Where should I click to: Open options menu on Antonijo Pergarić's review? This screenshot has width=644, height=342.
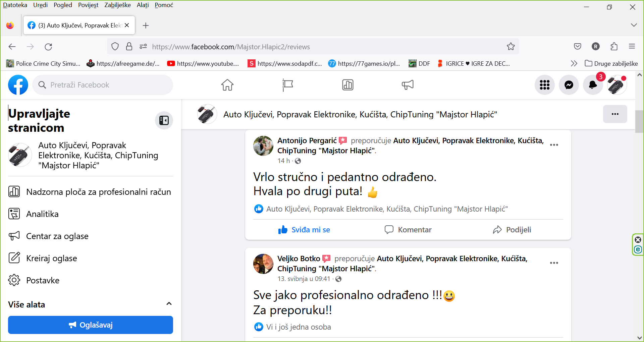(554, 145)
